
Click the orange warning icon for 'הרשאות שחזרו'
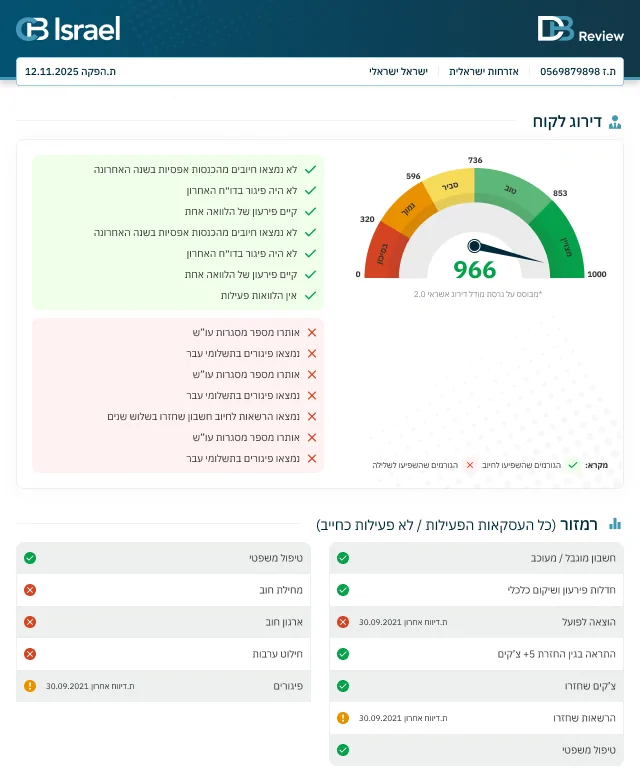[343, 718]
